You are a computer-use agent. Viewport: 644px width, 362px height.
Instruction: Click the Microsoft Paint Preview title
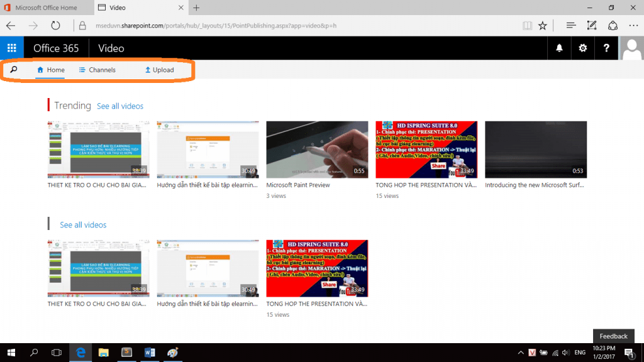click(298, 185)
